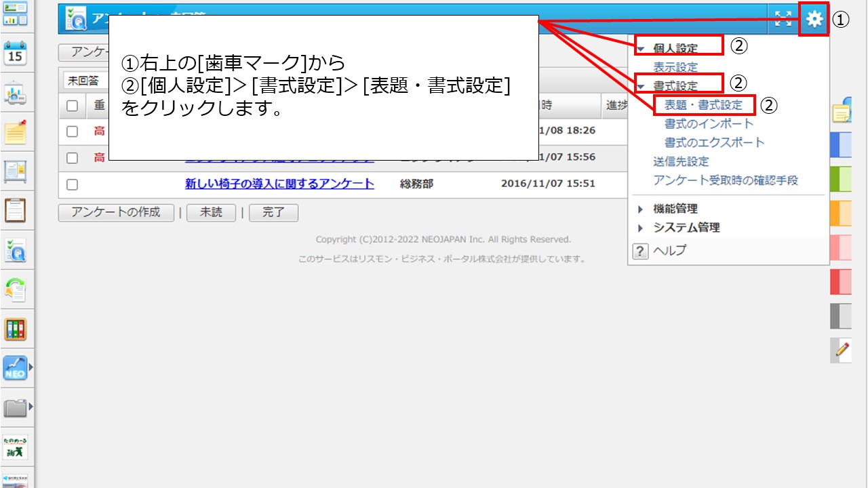Open the gear settings menu icon
This screenshot has height=488, width=868.
click(814, 20)
